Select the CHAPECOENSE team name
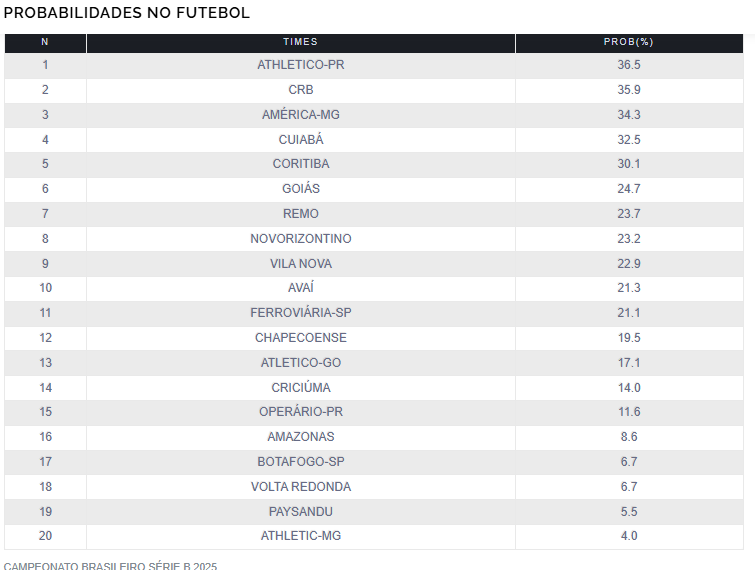 (300, 338)
